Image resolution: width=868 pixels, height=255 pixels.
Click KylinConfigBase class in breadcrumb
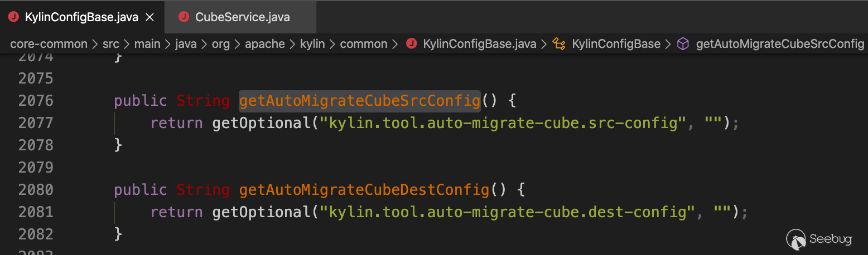pyautogui.click(x=616, y=44)
